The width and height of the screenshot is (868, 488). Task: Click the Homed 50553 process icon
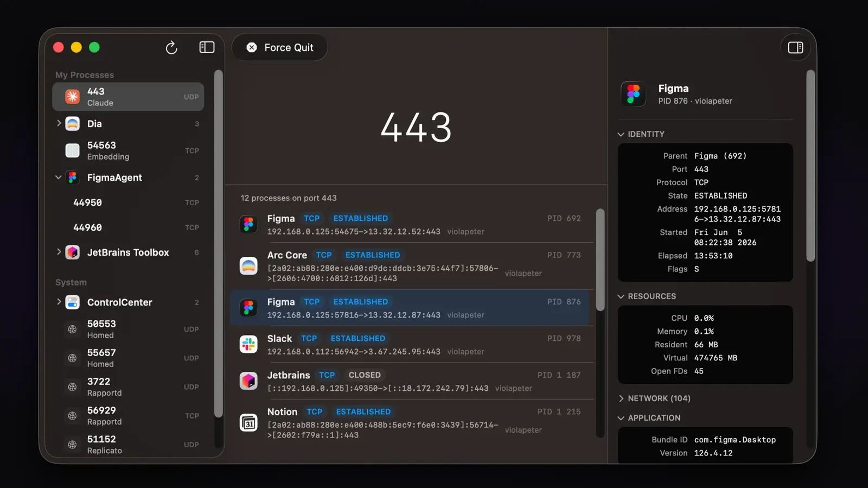pos(72,329)
